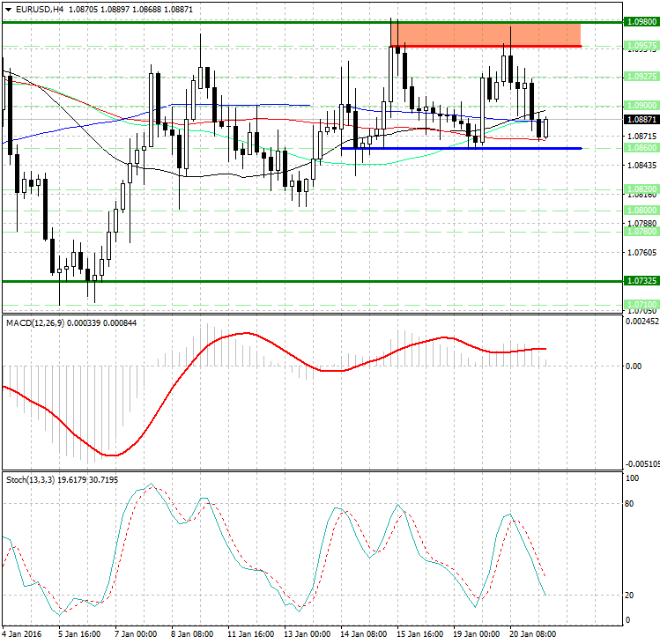Click the 0.00 level on MACD scale
Viewport: 660px width, 644px height.
click(x=633, y=366)
